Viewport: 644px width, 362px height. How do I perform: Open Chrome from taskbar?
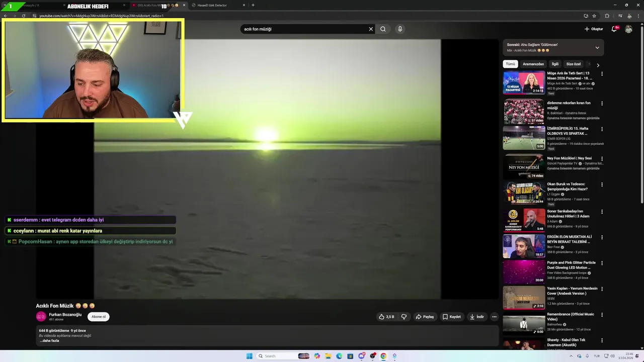click(x=383, y=356)
